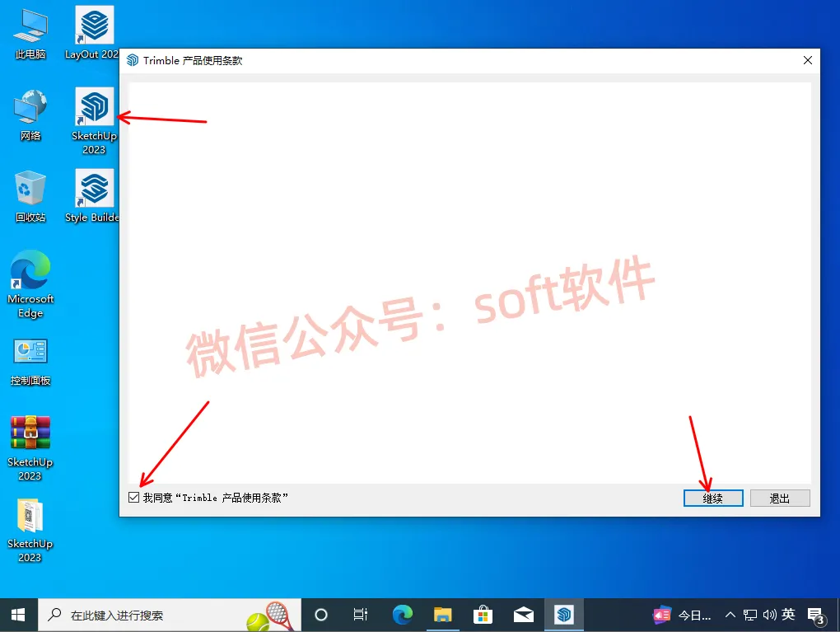Select the Style Builder desktop shortcut
Viewport: 840px width, 632px height.
point(94,196)
